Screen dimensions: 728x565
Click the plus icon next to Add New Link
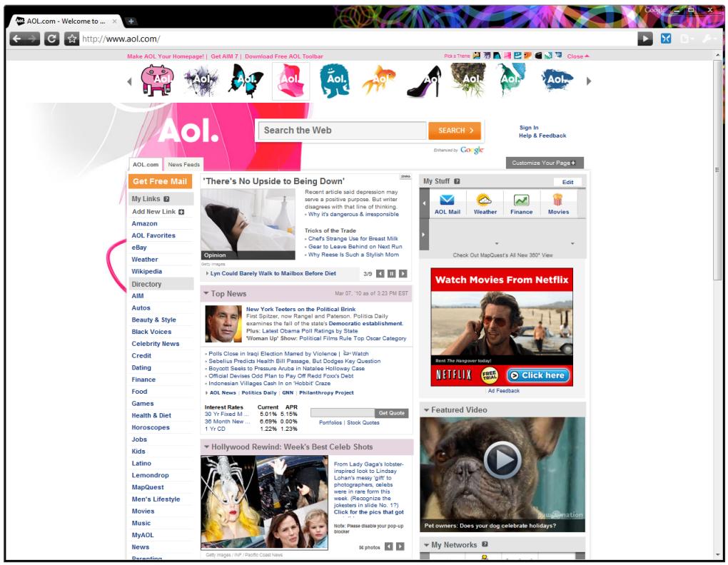[181, 212]
